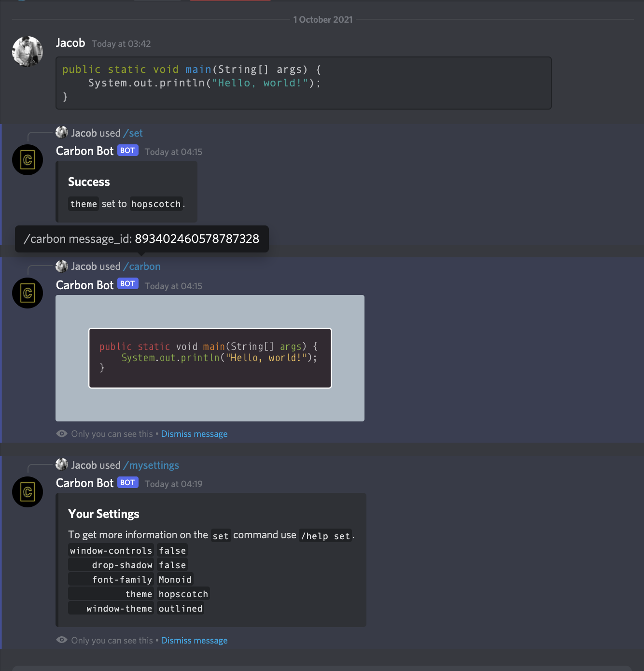
Task: Click 'hopscotch' in the Success embed
Action: click(x=156, y=204)
